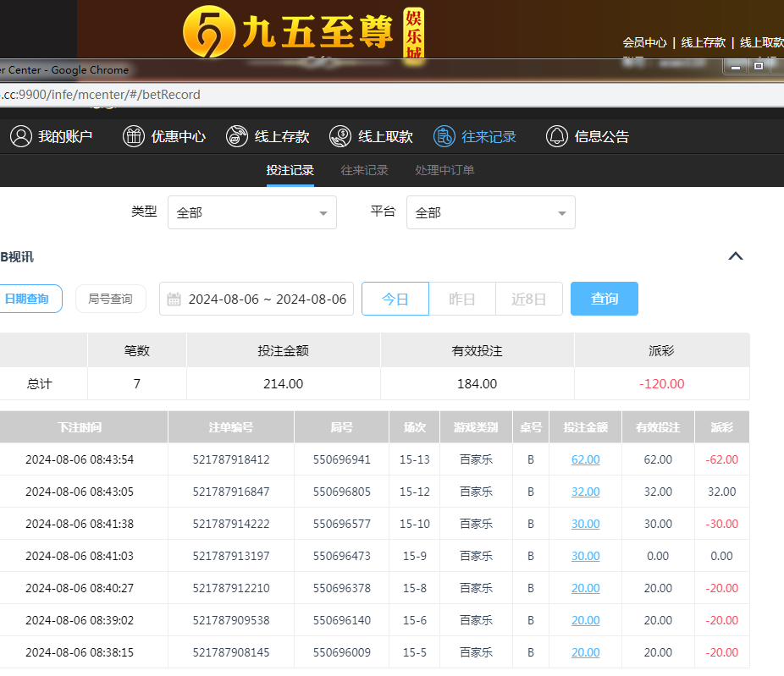Collapse the 视讯 section chevron
Screen dimensions: 784x676
(x=736, y=256)
